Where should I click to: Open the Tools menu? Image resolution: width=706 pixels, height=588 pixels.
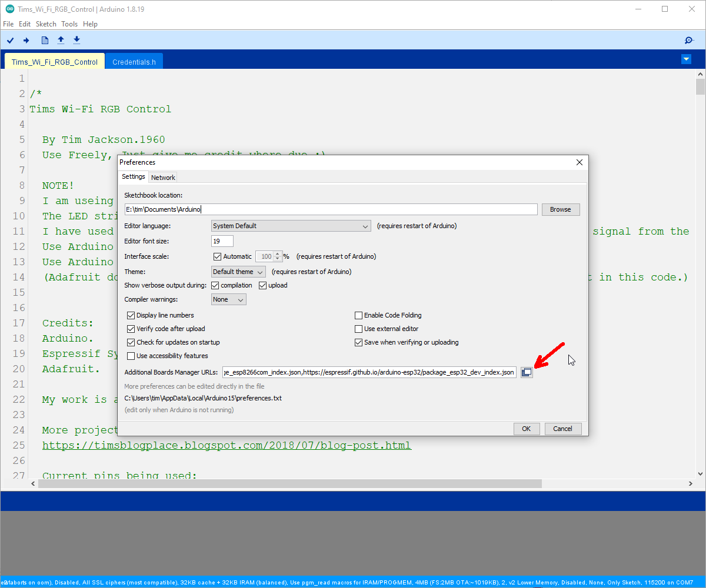(69, 24)
